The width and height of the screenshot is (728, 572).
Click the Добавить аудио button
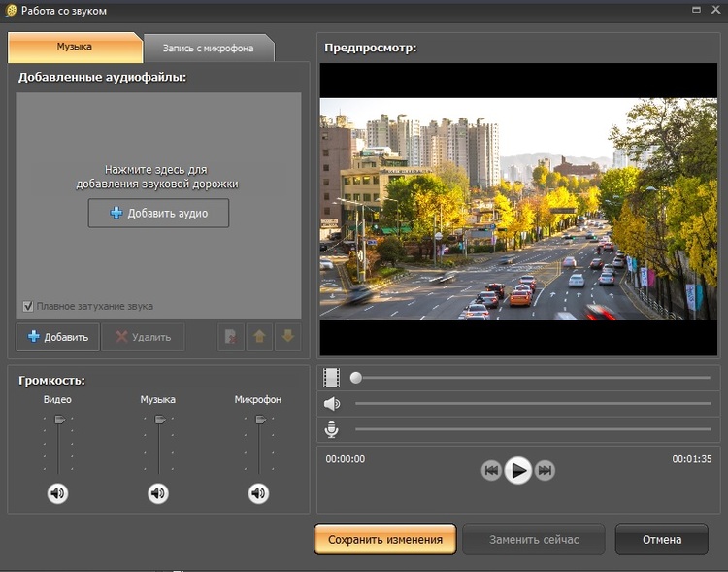point(158,213)
